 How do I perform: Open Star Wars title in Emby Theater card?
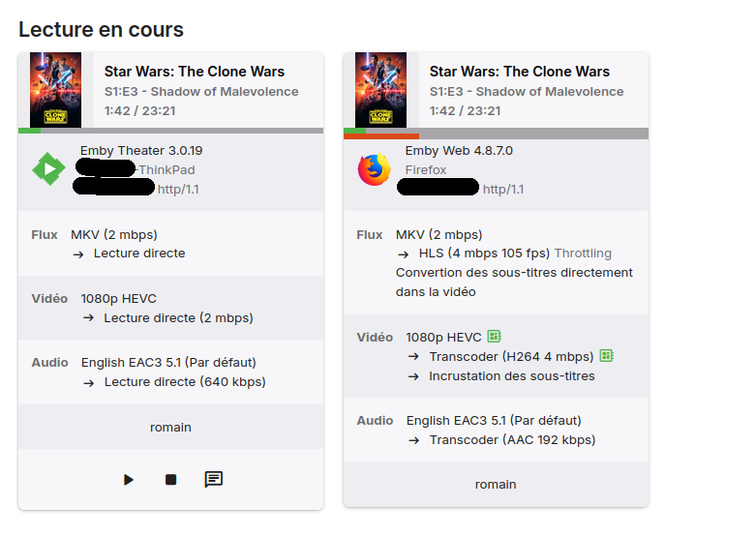click(195, 71)
